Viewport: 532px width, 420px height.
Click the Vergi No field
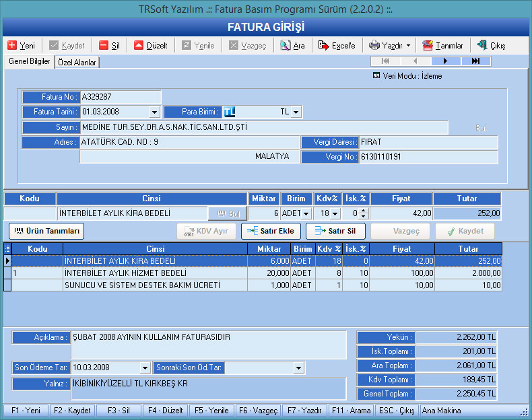pyautogui.click(x=428, y=157)
